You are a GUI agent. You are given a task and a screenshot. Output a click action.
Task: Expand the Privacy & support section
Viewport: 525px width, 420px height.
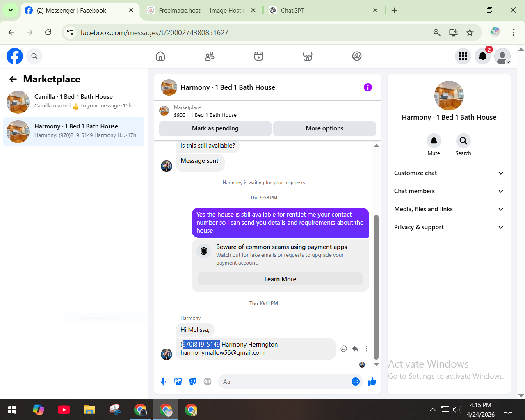pyautogui.click(x=449, y=227)
